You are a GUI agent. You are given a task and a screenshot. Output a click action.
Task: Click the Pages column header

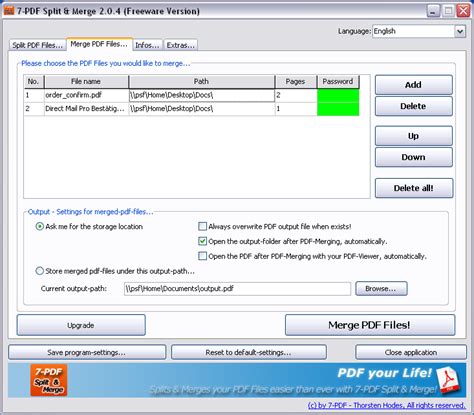[296, 81]
